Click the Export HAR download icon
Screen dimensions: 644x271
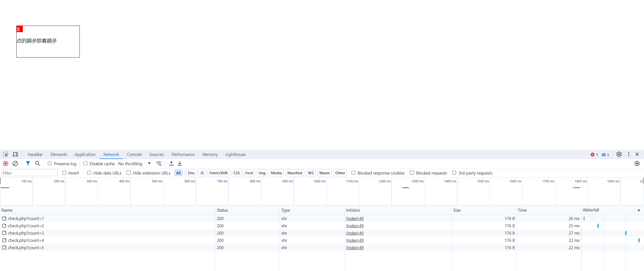click(180, 164)
